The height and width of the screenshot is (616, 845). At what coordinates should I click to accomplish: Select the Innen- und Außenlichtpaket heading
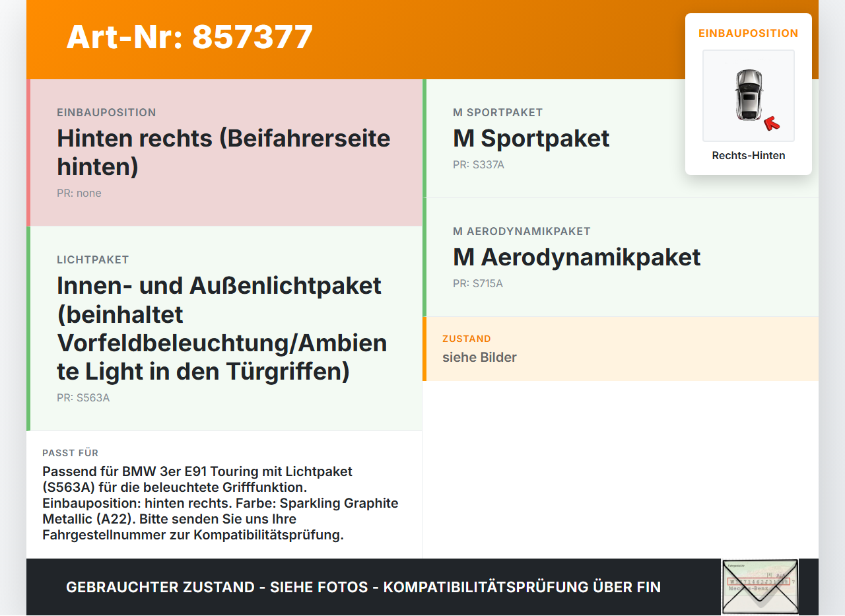click(x=222, y=328)
